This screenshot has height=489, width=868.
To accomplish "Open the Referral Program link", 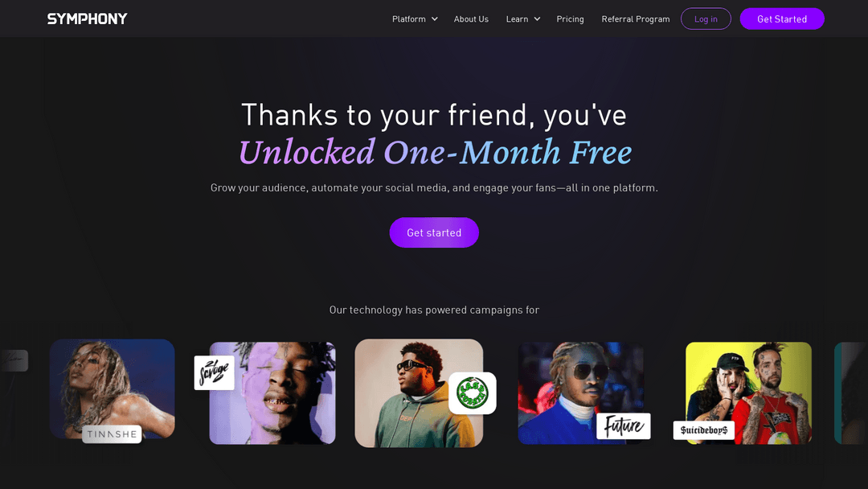I will 635,19.
